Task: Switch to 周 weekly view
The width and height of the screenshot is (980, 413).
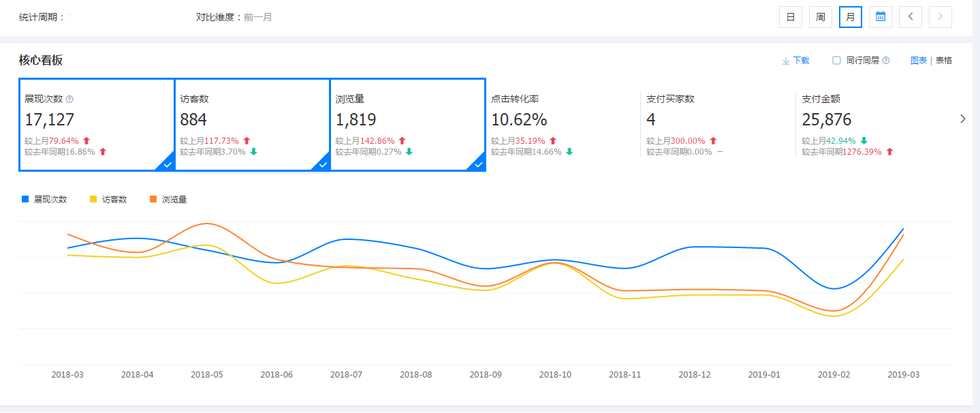Action: pos(820,16)
